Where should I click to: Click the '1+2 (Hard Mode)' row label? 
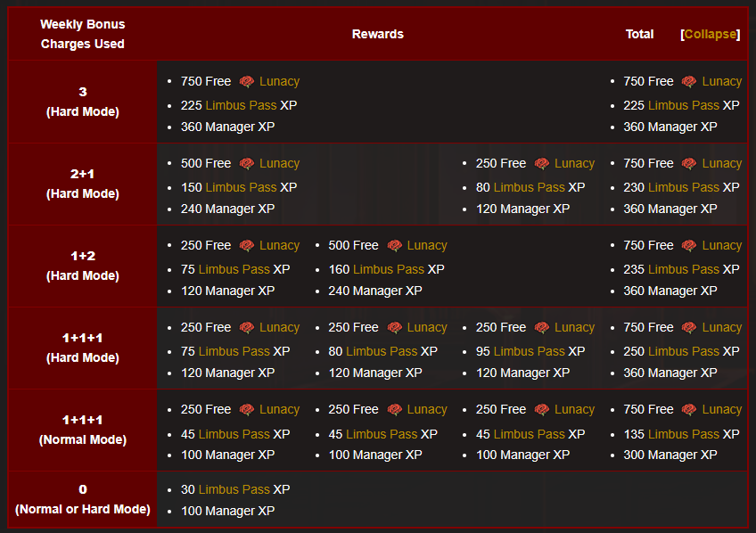pos(82,266)
